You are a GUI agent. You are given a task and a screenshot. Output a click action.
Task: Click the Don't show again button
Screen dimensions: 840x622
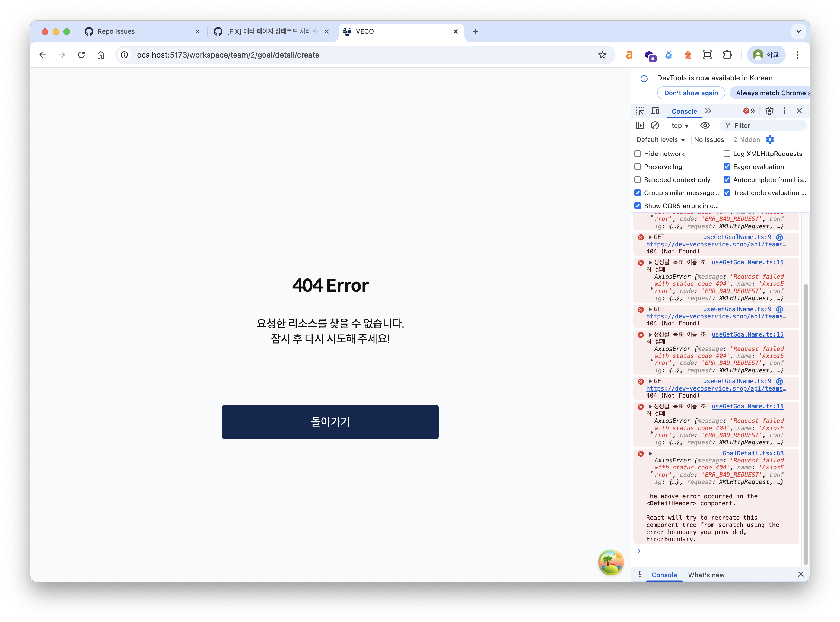pos(691,93)
